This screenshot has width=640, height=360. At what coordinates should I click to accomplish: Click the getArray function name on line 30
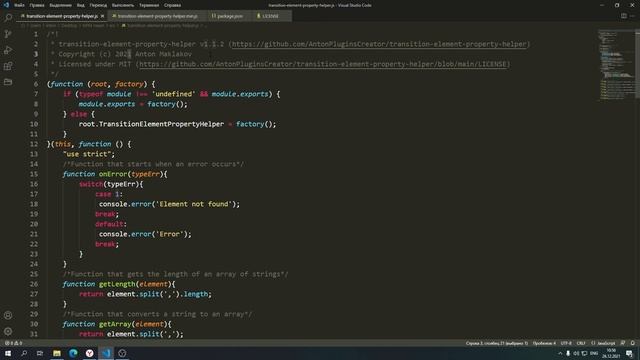coord(115,324)
